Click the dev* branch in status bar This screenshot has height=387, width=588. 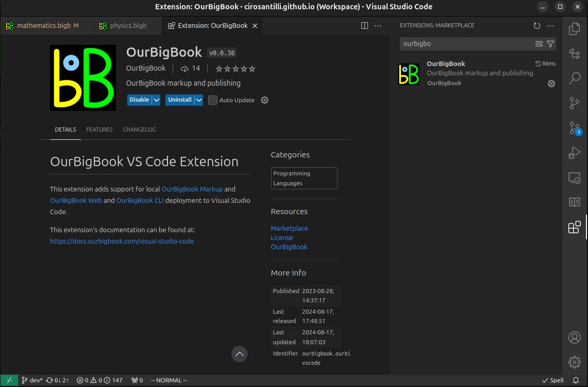click(x=32, y=380)
